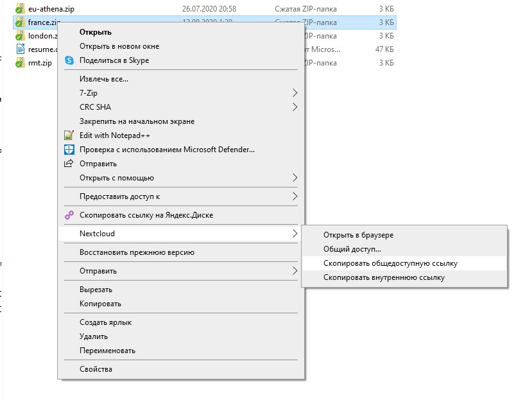Click the Microsoft Defender shield icon

(69, 150)
